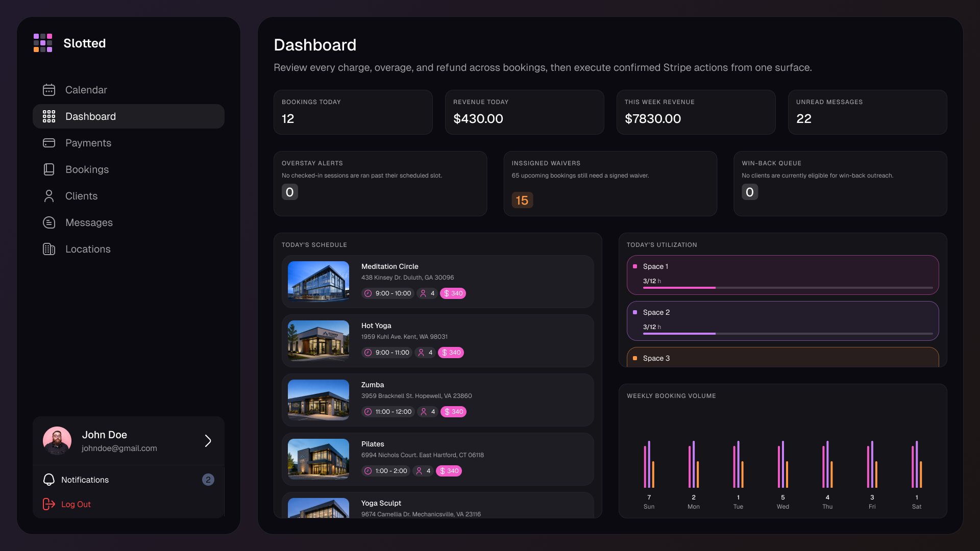Click johndoe@gmail.com email text
Viewport: 980px width, 551px height.
point(119,448)
